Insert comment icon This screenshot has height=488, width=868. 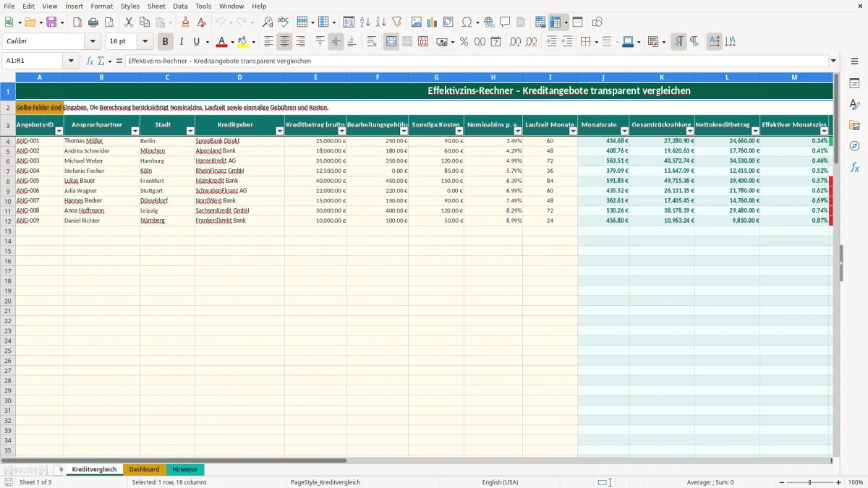coord(505,22)
